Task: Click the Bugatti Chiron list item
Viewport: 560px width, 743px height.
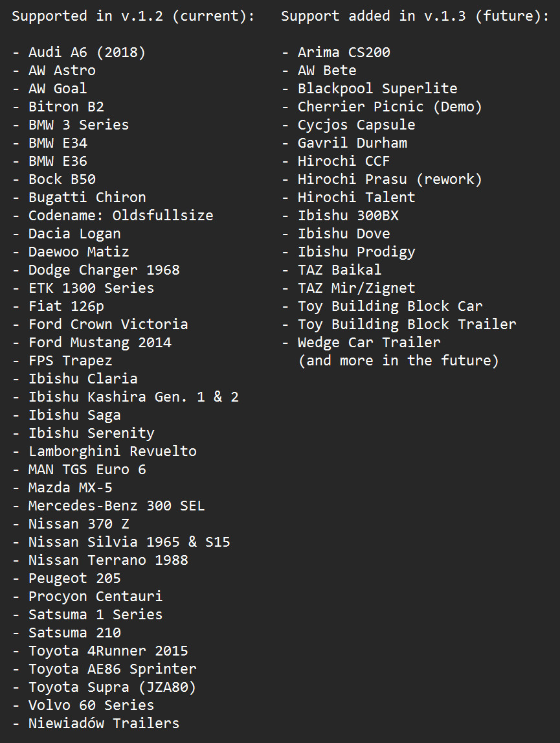Action: (87, 197)
